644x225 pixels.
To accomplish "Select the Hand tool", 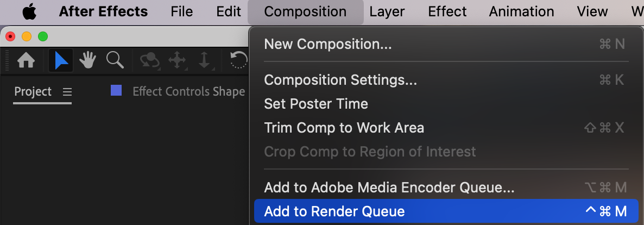I will [87, 60].
